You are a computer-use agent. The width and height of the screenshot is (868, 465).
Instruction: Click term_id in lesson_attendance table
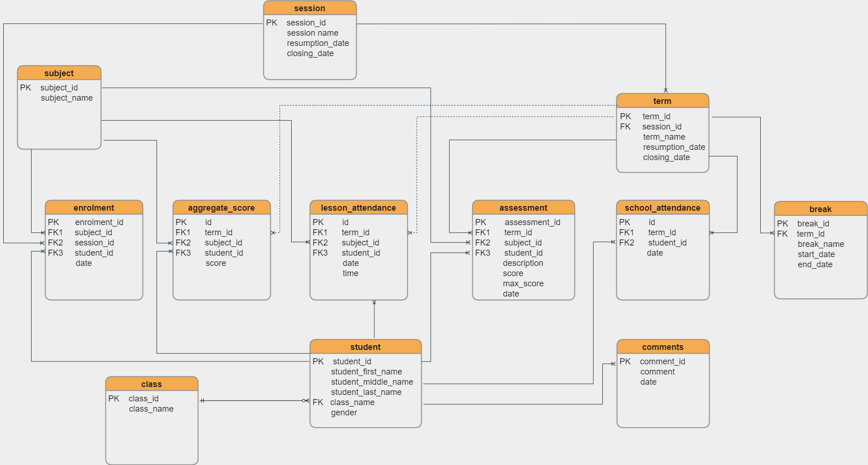(x=356, y=232)
